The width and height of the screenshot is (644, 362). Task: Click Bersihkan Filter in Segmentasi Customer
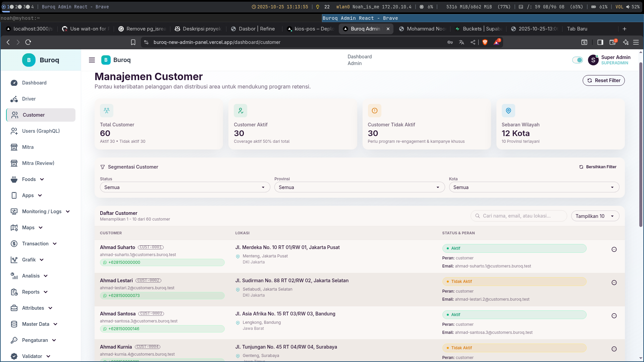coord(598,167)
